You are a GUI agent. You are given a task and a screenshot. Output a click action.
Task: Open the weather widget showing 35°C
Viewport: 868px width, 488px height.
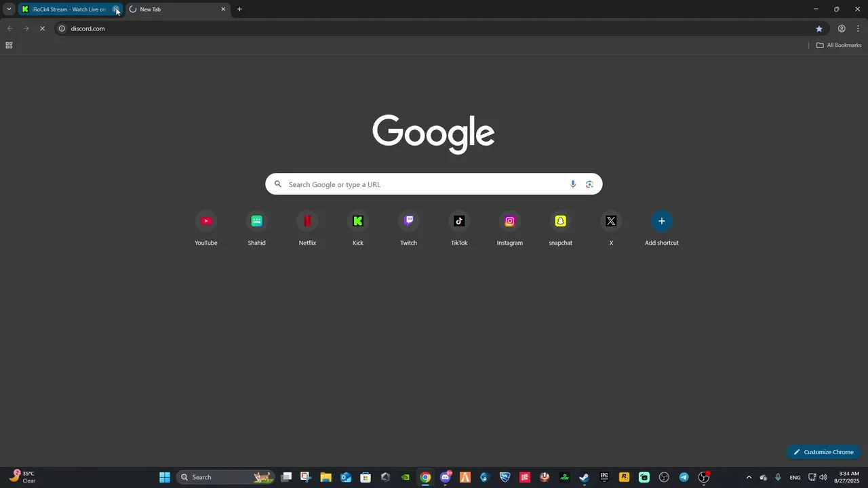22,477
